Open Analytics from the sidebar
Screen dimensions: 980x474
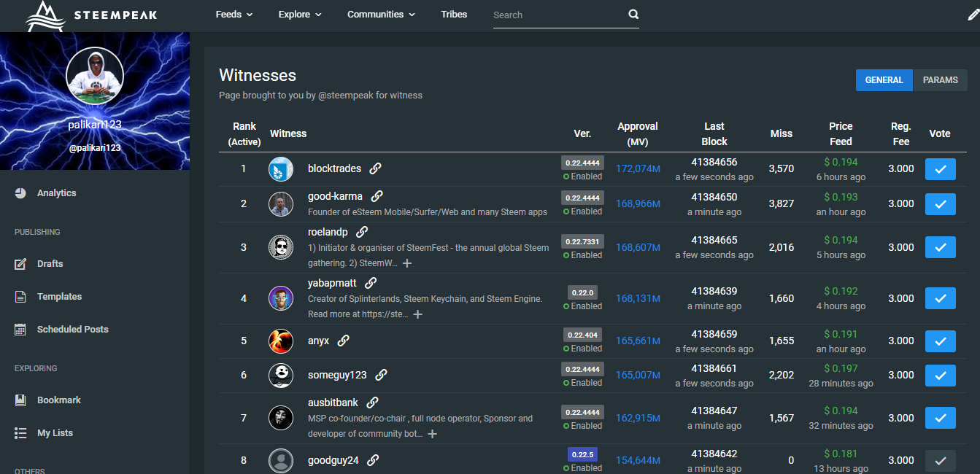(x=56, y=193)
